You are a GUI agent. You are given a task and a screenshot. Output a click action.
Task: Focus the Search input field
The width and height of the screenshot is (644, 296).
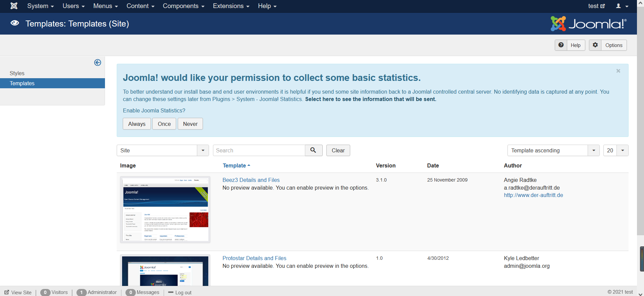click(x=259, y=150)
